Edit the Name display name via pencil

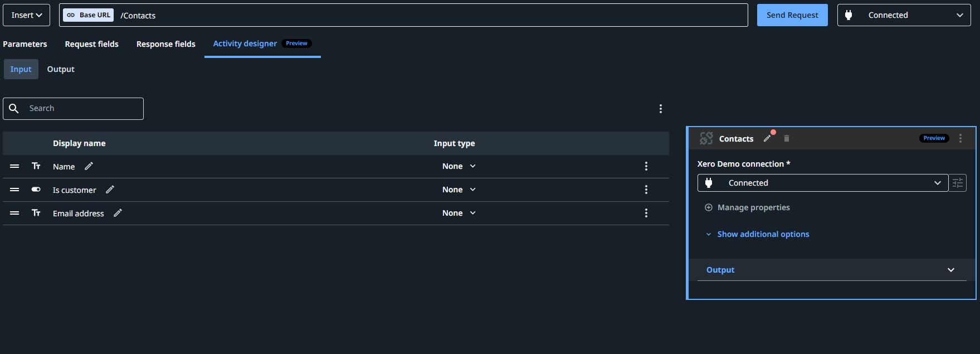89,166
